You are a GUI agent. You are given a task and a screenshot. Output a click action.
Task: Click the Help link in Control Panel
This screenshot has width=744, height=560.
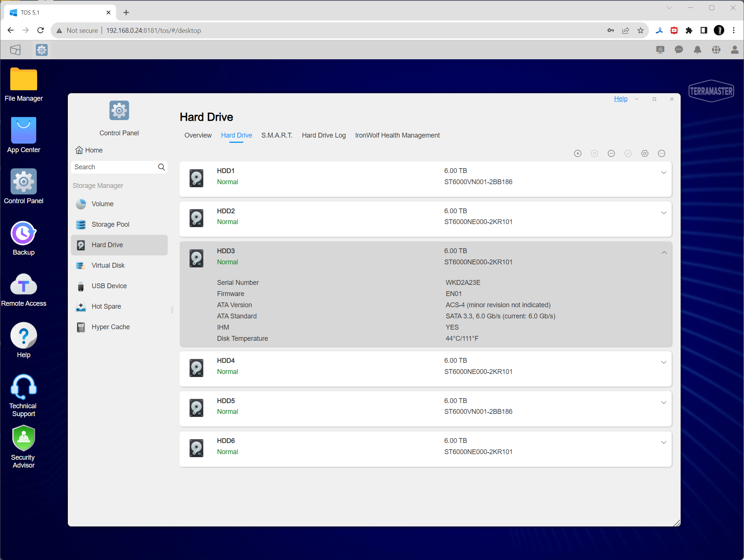click(x=621, y=99)
